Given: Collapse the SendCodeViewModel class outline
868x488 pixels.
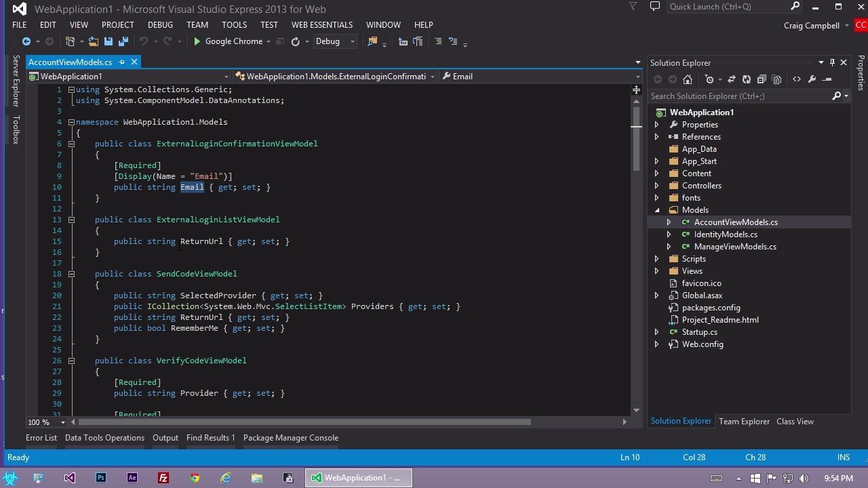Looking at the screenshot, I should click(x=71, y=274).
